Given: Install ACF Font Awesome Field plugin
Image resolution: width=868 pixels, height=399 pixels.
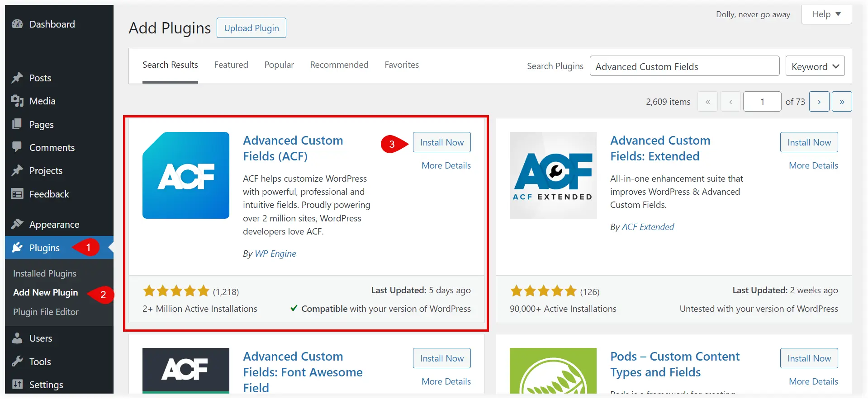Looking at the screenshot, I should [442, 358].
